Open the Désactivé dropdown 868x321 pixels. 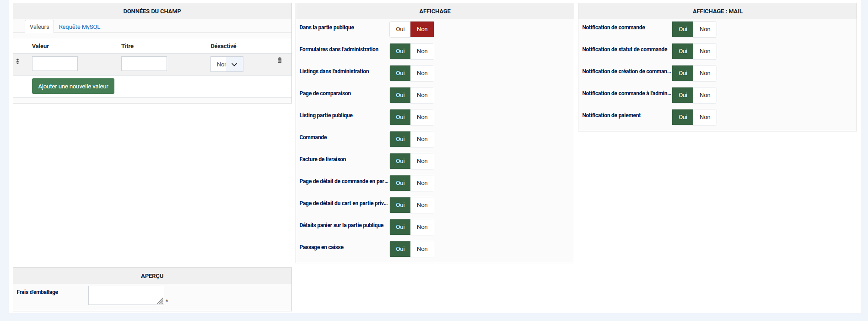coord(227,65)
